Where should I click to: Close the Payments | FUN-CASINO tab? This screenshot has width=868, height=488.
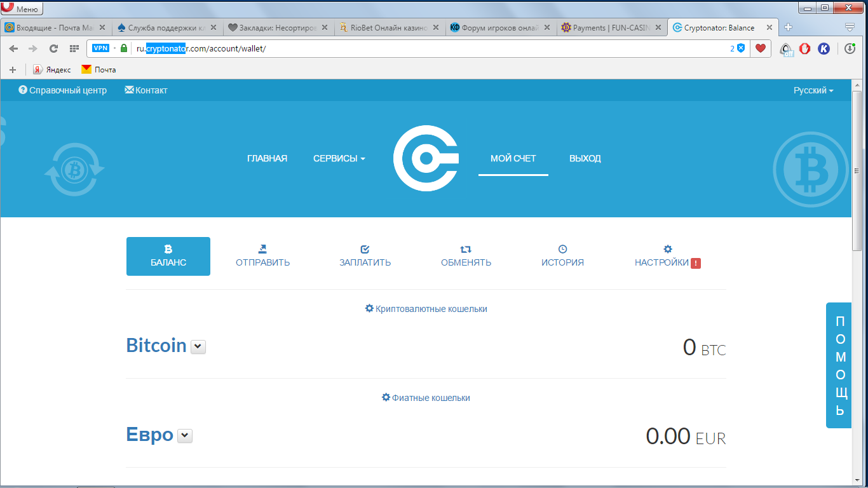pos(658,28)
